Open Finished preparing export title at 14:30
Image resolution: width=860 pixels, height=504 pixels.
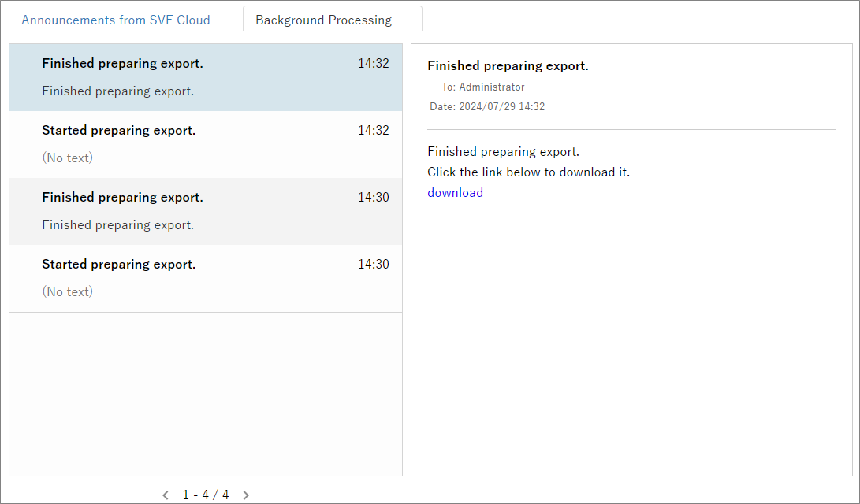122,197
